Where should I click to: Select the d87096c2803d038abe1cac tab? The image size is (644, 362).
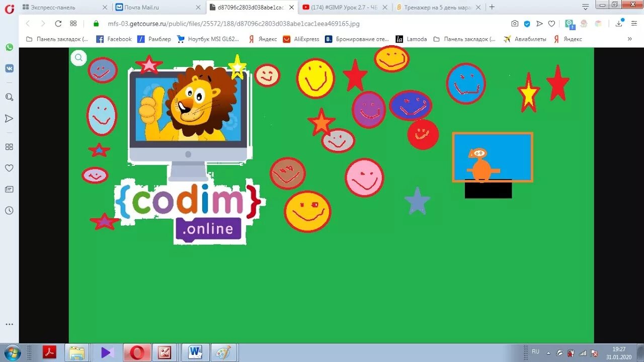tap(251, 7)
